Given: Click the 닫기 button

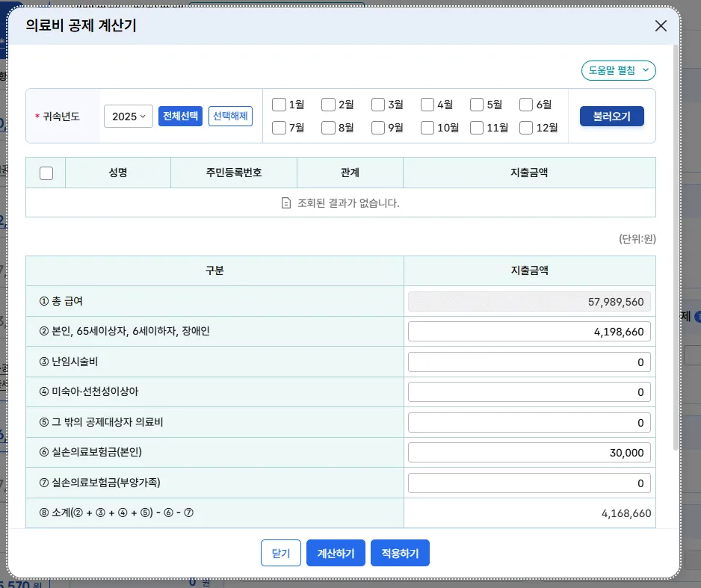Looking at the screenshot, I should point(281,553).
